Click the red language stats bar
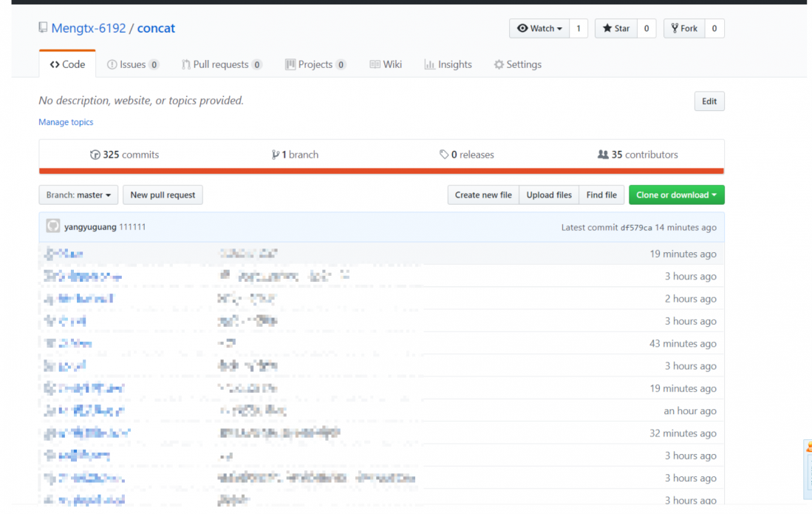 [381, 171]
